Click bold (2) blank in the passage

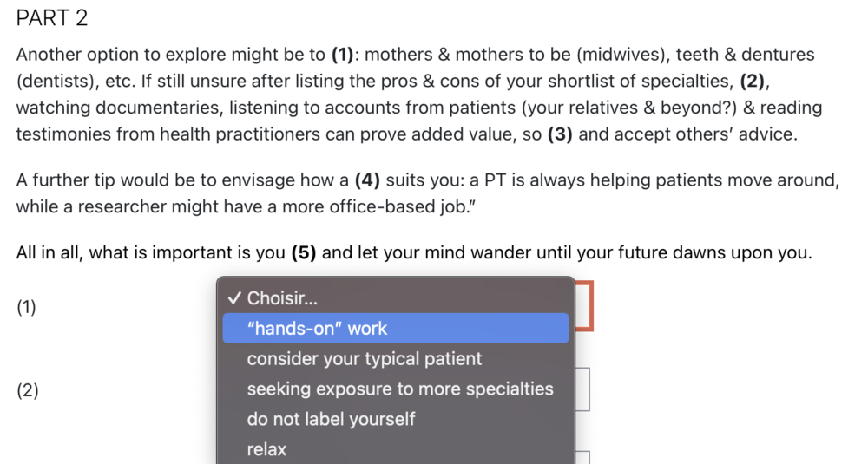(x=753, y=82)
